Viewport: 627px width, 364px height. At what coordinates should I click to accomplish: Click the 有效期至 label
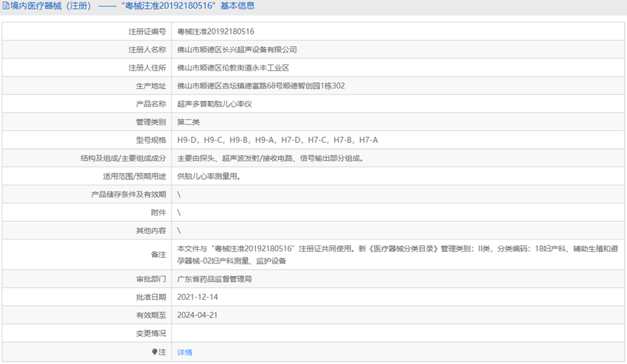click(150, 315)
